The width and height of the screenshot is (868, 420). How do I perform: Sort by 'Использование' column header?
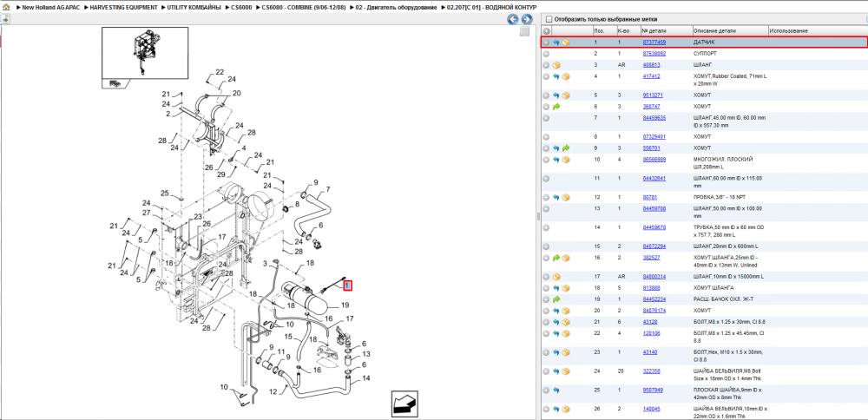click(788, 31)
